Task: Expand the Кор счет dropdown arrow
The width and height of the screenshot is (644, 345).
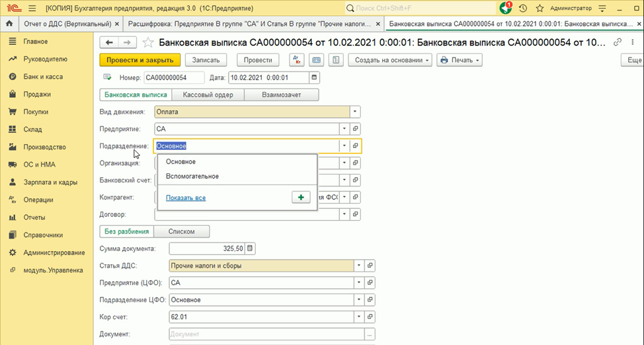Action: [359, 317]
